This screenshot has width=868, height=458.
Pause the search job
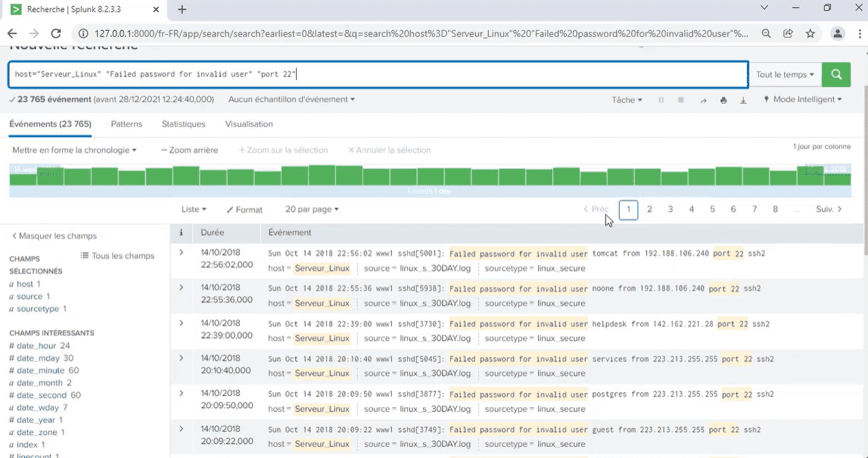pos(661,100)
